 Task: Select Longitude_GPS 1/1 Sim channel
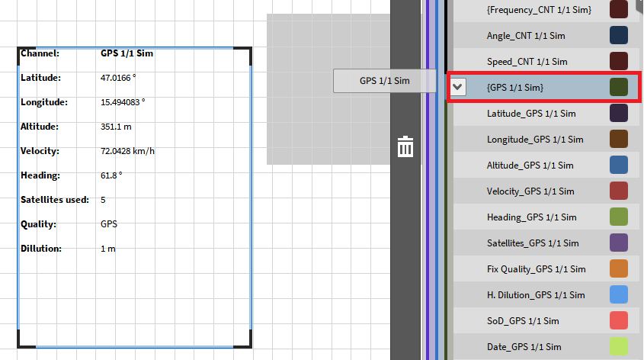click(x=535, y=140)
